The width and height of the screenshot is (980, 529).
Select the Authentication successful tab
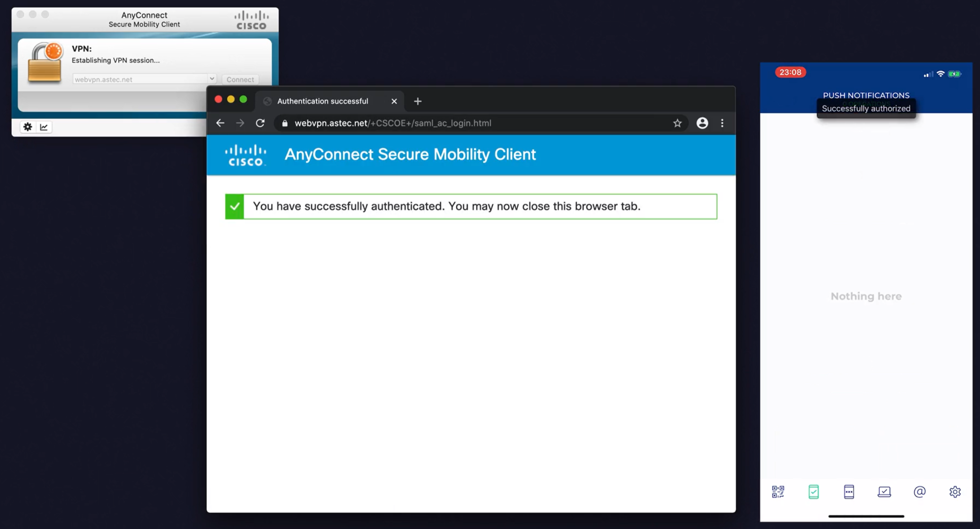pos(323,101)
